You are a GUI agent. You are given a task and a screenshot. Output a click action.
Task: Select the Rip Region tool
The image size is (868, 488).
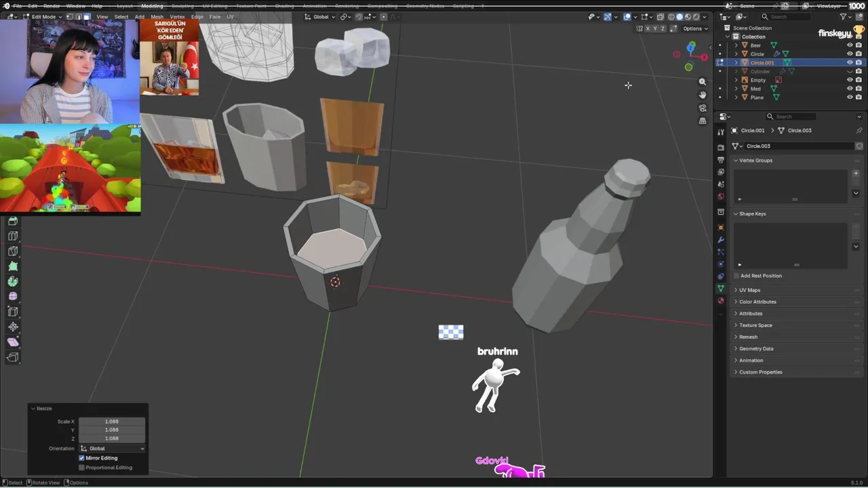point(13,357)
